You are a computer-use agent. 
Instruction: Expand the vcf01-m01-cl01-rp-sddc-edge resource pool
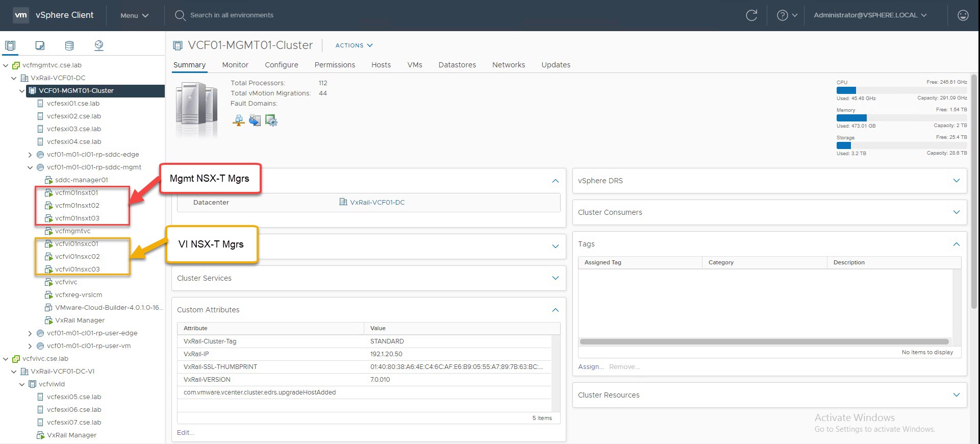(x=30, y=155)
